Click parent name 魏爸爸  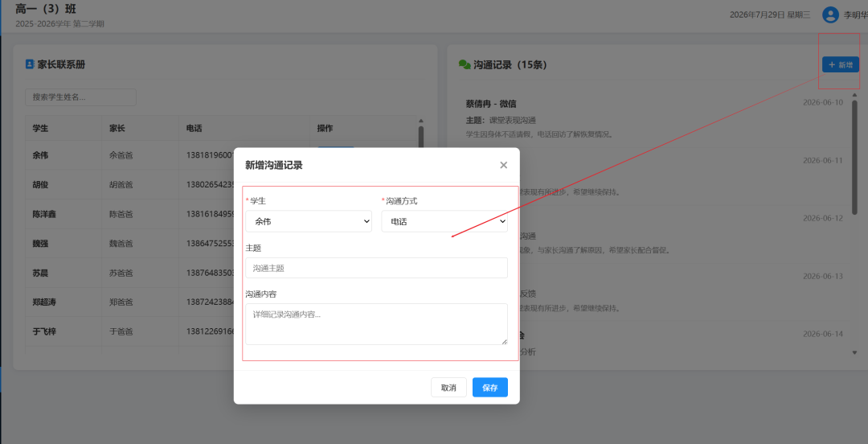121,244
